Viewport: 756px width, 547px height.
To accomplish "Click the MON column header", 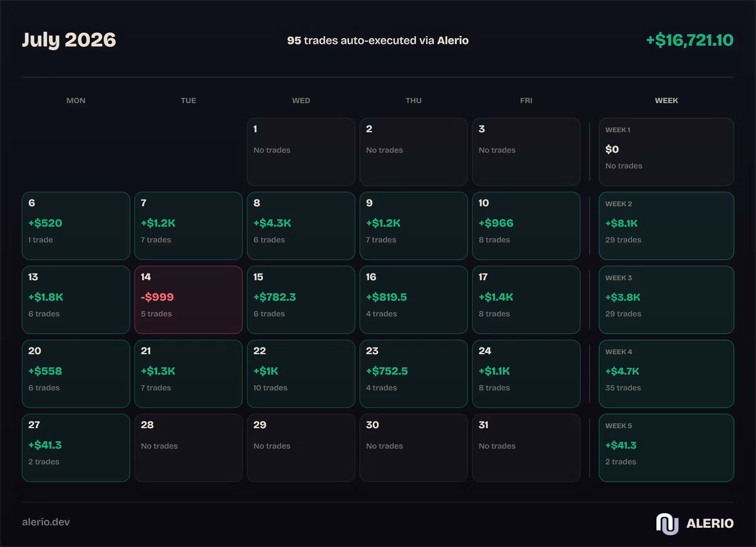I will coord(76,100).
